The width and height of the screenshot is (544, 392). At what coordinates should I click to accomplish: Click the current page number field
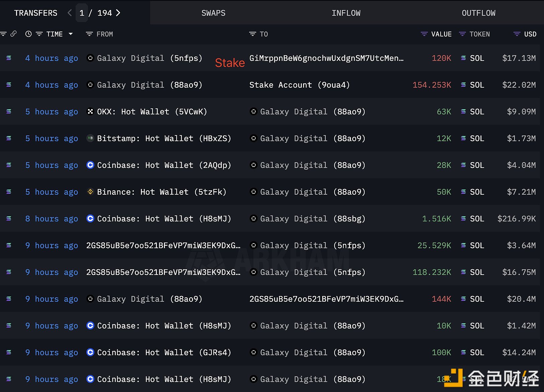point(82,13)
